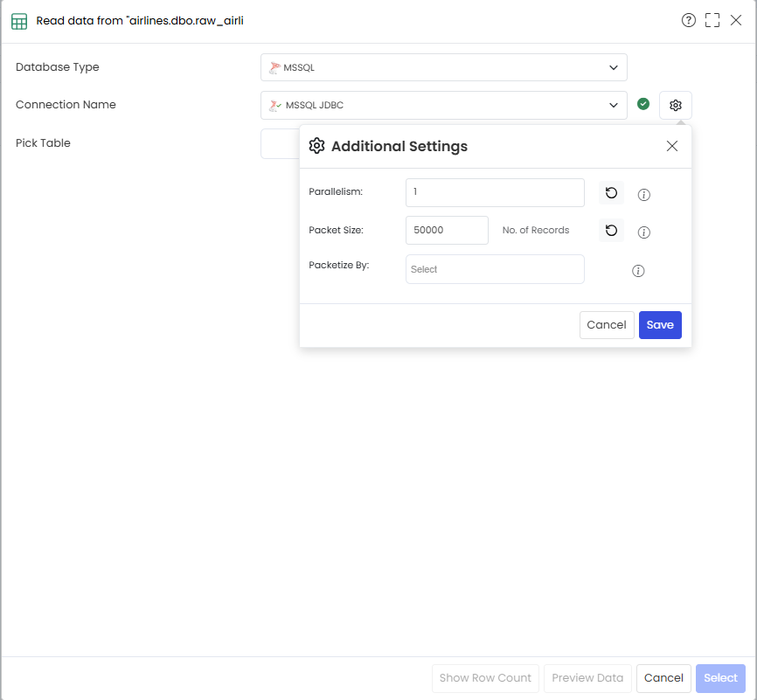Image resolution: width=757 pixels, height=700 pixels.
Task: Click the bottom Select button
Action: pos(720,678)
